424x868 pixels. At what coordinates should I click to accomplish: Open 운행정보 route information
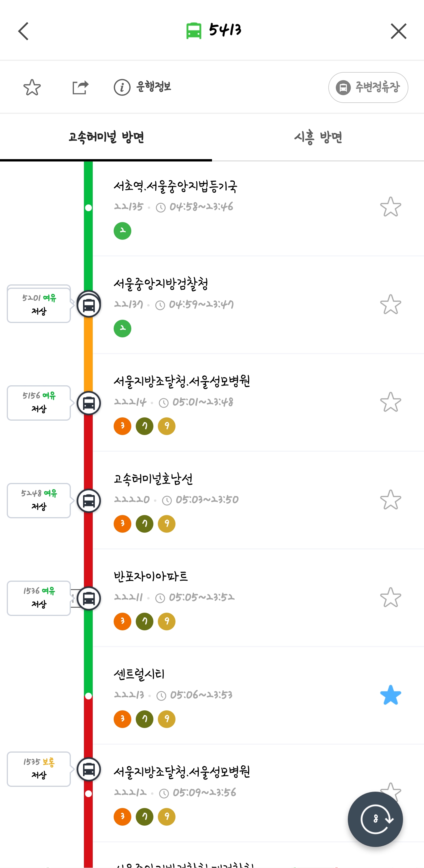(143, 87)
